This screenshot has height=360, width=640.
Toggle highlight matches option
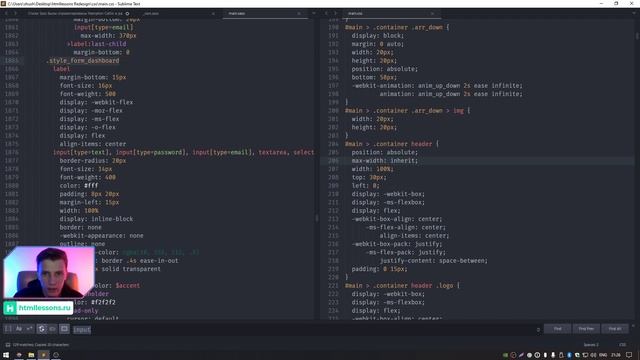[x=64, y=329]
